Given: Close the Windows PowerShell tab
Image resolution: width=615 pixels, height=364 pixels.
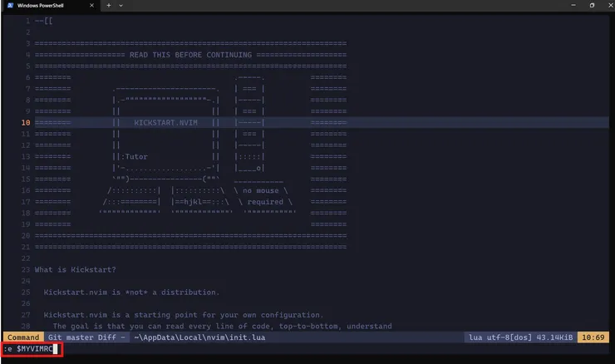Looking at the screenshot, I should pos(91,6).
